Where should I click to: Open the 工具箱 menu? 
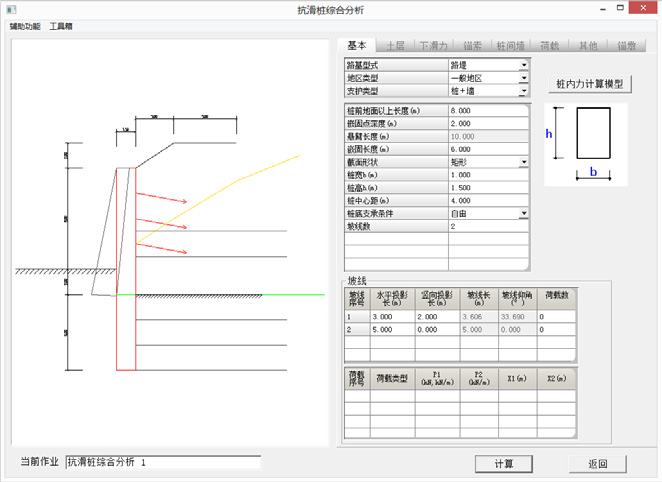coord(62,25)
